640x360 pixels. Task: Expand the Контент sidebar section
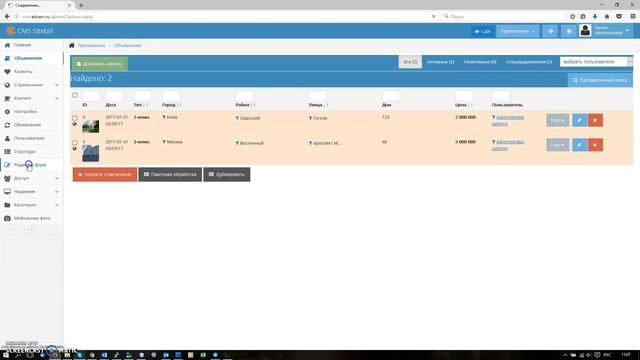[x=31, y=98]
